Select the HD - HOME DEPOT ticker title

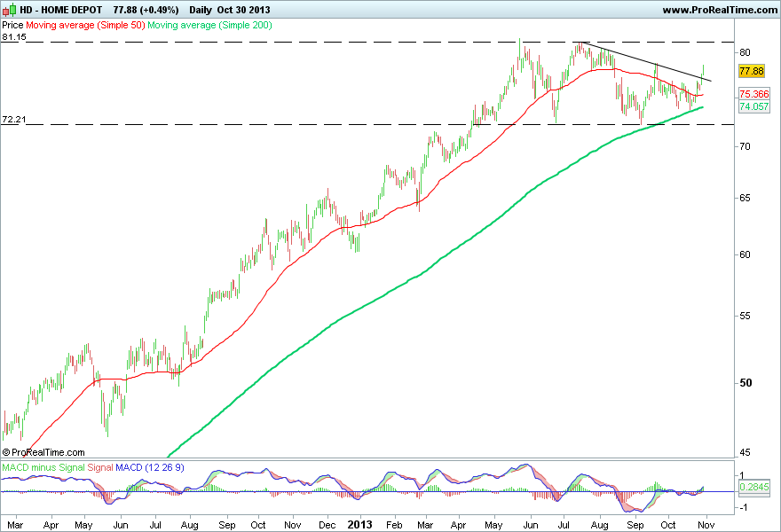tap(60, 10)
